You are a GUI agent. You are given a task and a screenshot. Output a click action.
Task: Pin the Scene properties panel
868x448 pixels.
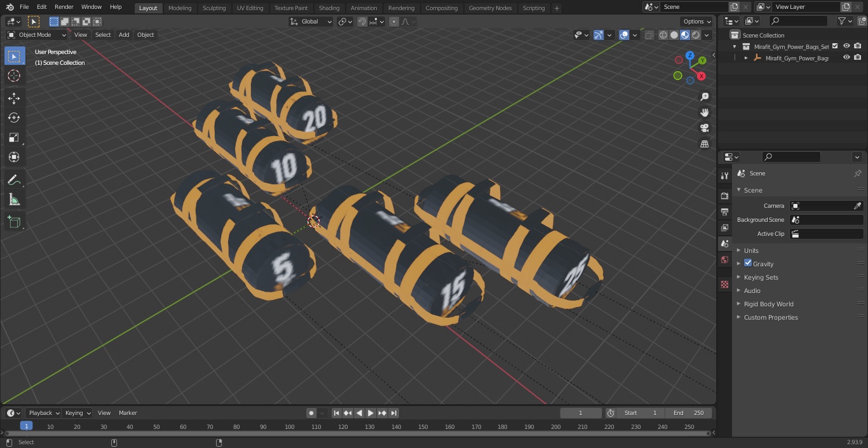tap(857, 173)
